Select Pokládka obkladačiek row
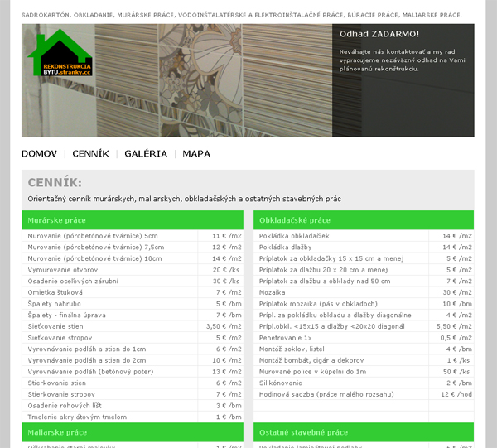The width and height of the screenshot is (497, 448). (x=364, y=236)
